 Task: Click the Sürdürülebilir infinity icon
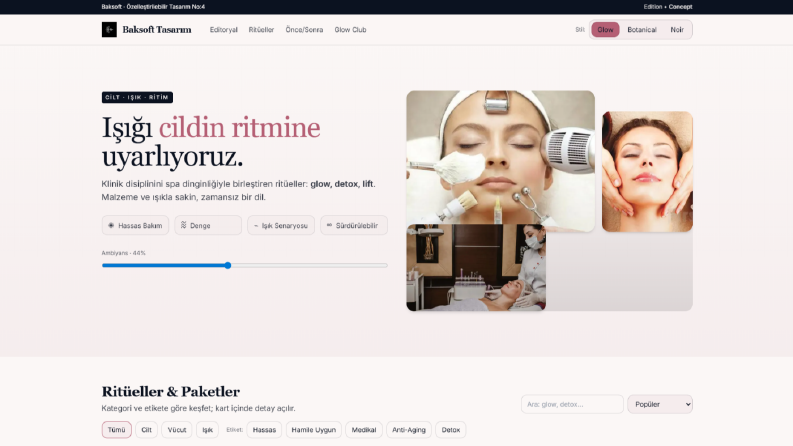coord(329,225)
